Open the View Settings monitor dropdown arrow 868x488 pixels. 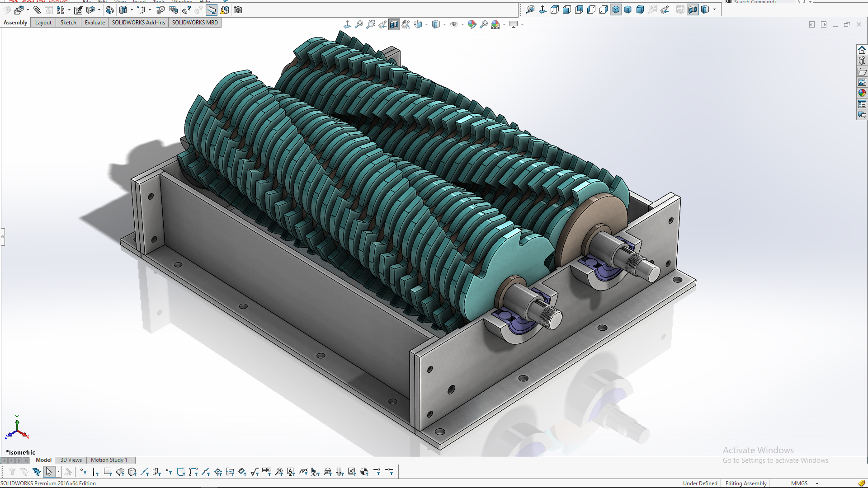(522, 24)
